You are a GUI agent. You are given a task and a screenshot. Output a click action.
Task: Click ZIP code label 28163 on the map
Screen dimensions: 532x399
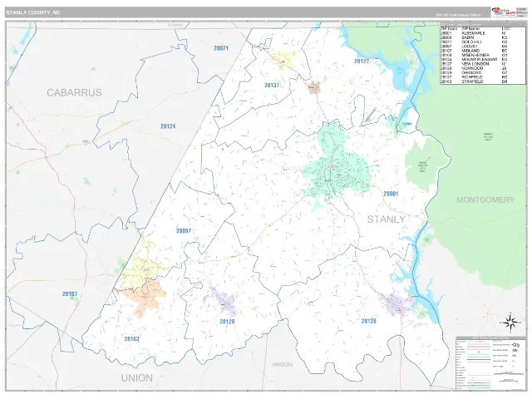point(131,338)
